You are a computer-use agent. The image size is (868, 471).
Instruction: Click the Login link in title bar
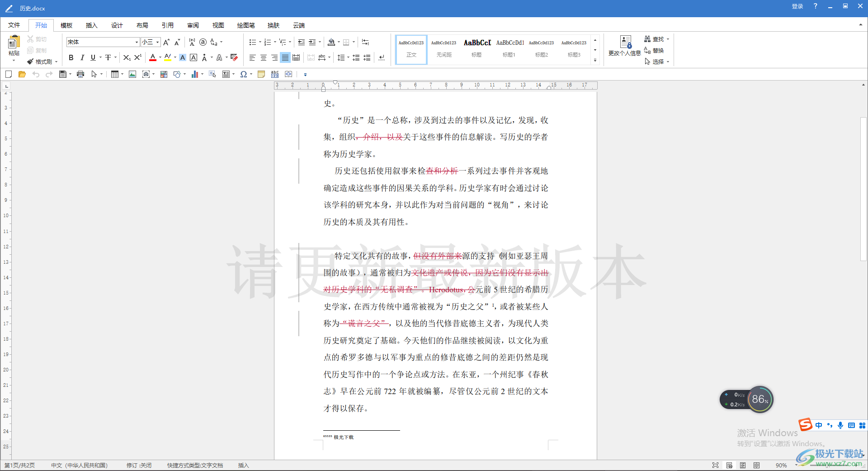pos(797,6)
